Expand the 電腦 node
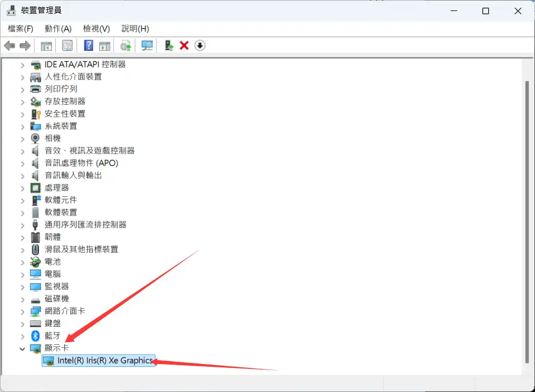The width and height of the screenshot is (535, 392). point(22,275)
